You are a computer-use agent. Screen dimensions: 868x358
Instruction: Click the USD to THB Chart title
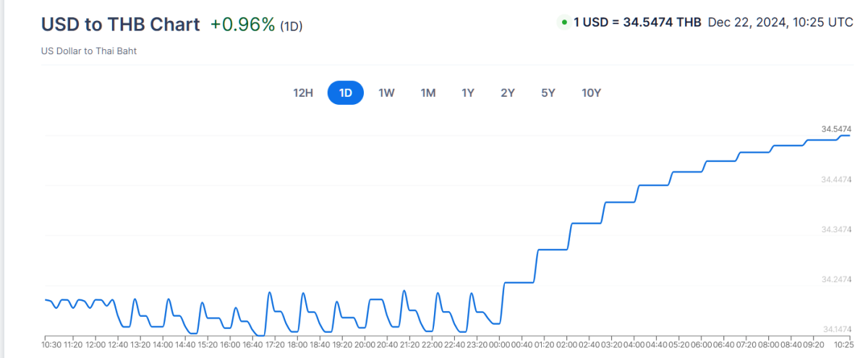[x=120, y=24]
